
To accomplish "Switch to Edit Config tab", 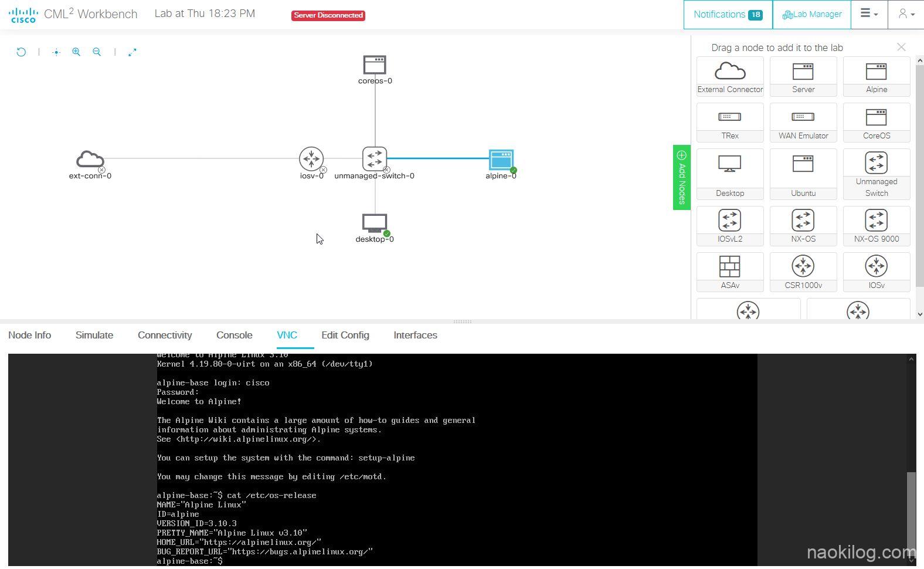I will (345, 335).
